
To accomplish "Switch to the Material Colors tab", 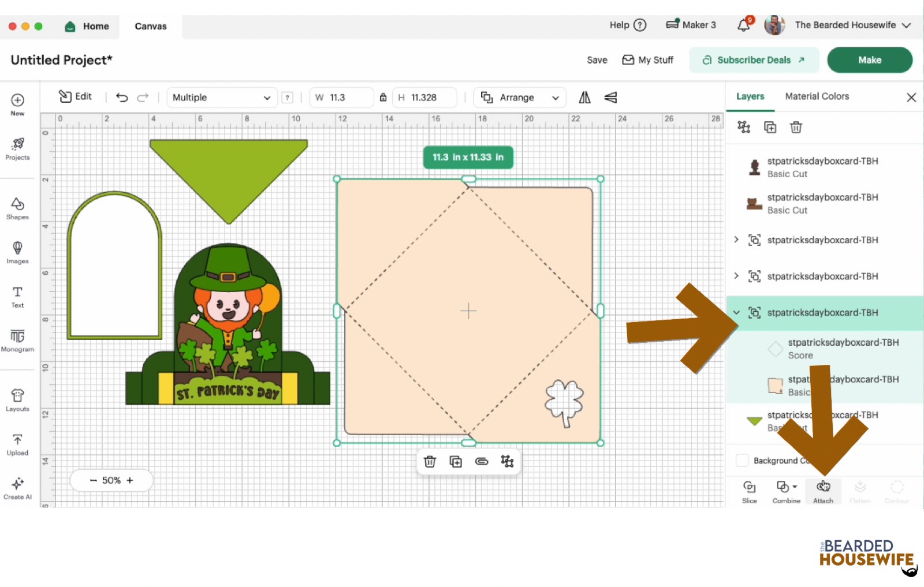I will click(x=817, y=96).
